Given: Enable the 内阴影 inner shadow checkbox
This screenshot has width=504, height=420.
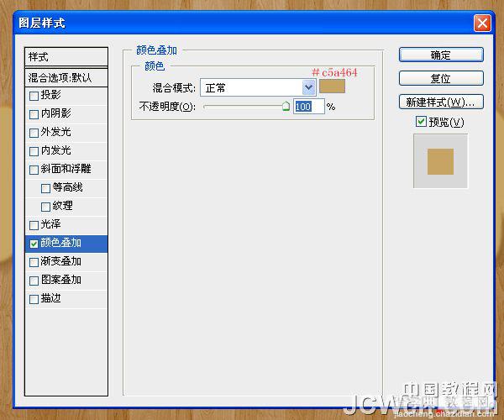Looking at the screenshot, I should pyautogui.click(x=34, y=114).
